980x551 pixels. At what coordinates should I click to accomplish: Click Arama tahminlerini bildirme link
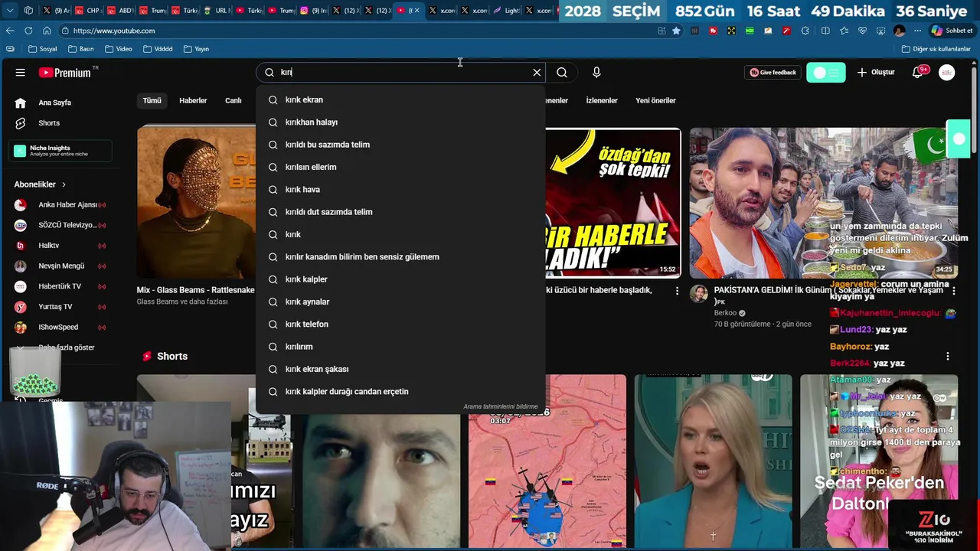click(500, 407)
